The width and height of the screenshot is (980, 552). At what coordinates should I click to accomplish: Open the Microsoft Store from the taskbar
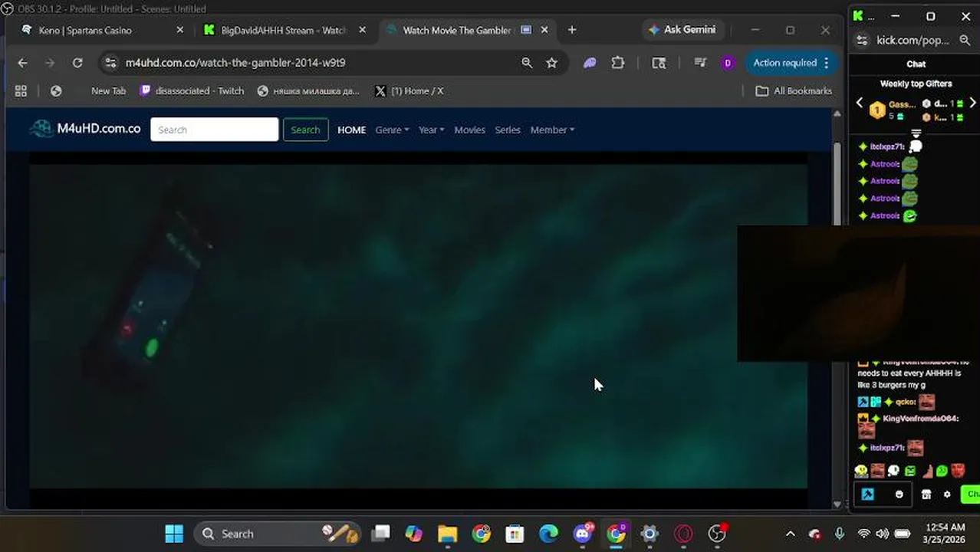tap(515, 534)
